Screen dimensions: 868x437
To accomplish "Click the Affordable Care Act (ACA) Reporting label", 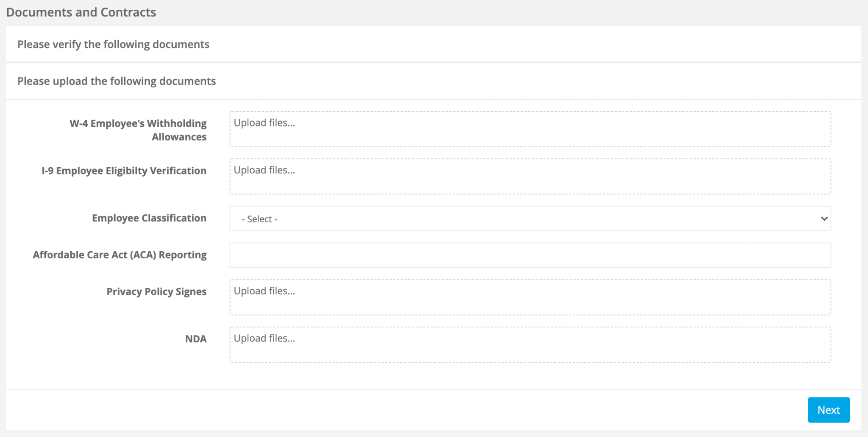I will (120, 255).
